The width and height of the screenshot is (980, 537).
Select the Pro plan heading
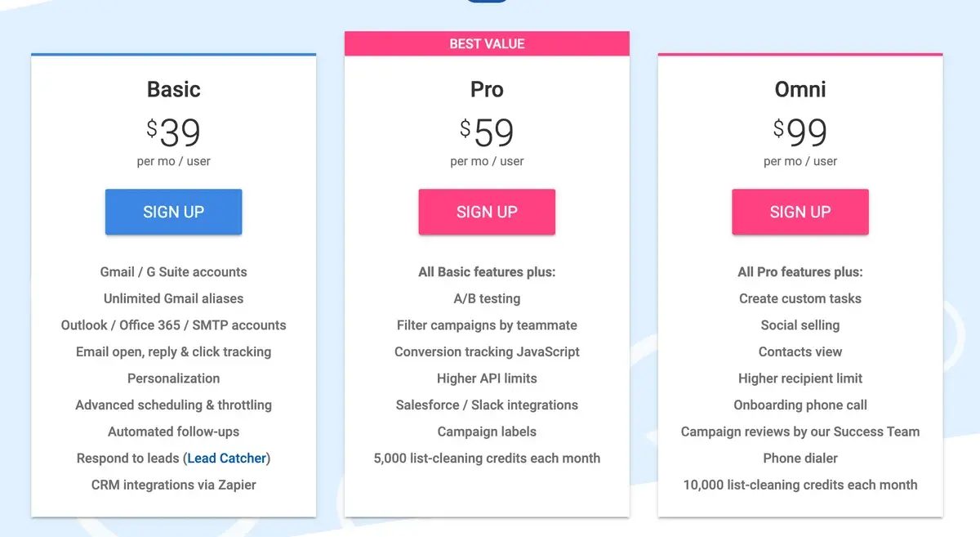tap(487, 89)
